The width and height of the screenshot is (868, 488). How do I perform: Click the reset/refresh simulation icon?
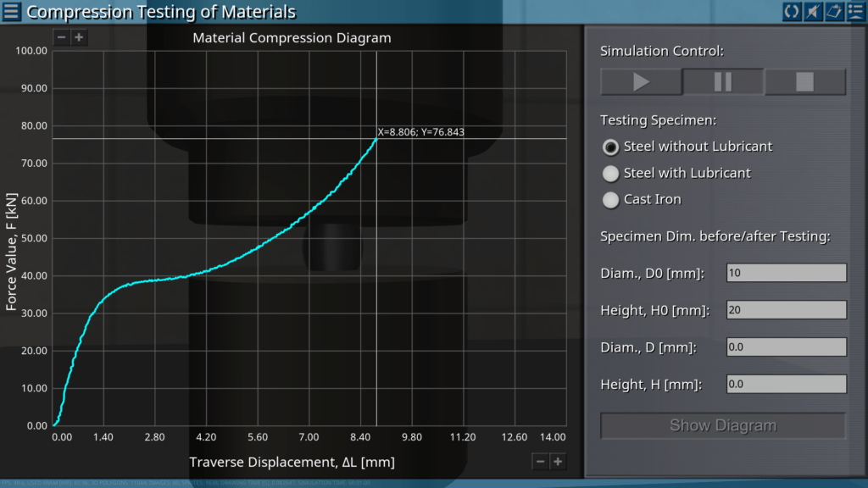pos(792,11)
